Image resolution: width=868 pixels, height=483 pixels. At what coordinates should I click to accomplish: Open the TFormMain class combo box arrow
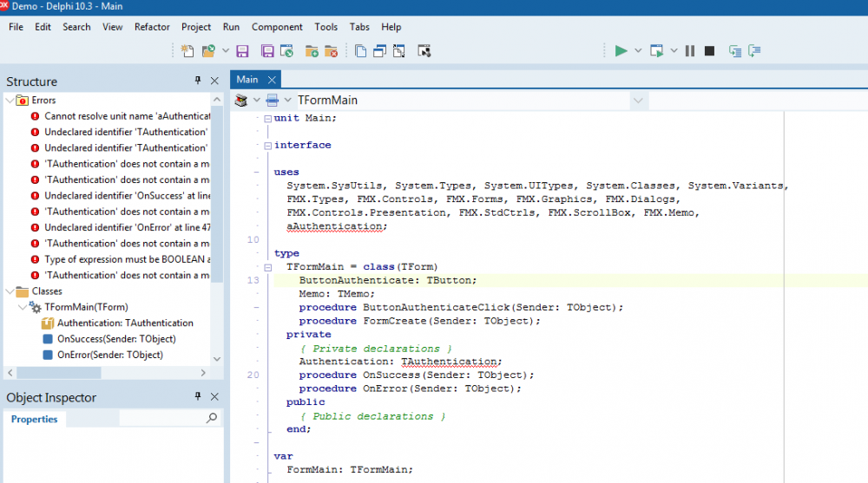tap(638, 101)
